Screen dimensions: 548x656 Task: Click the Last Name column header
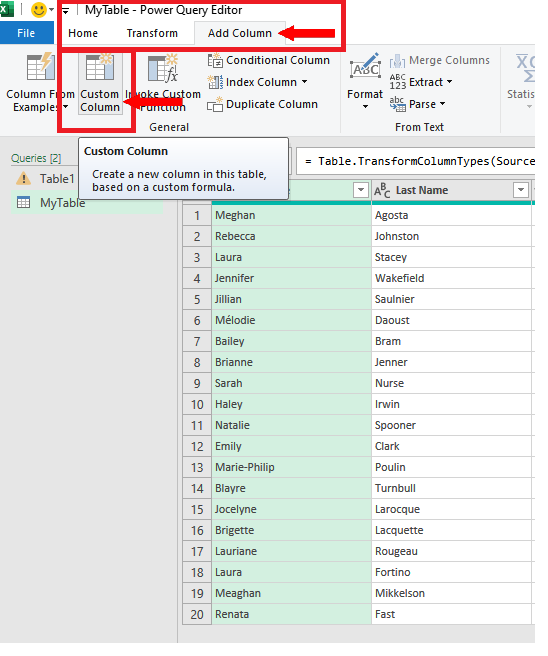click(x=452, y=190)
